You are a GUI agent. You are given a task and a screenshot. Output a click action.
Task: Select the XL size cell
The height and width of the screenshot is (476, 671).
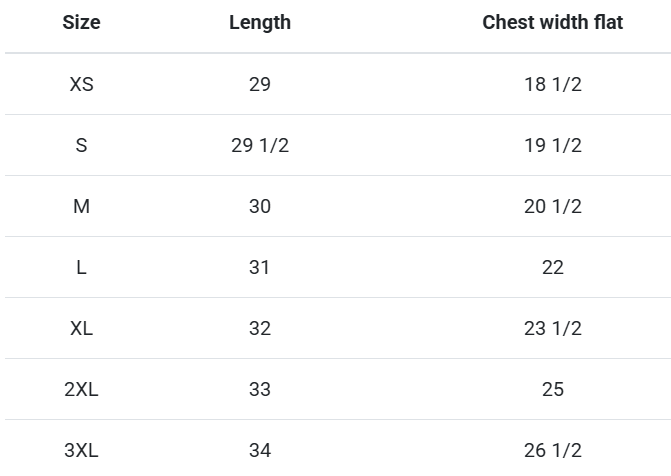(x=81, y=328)
